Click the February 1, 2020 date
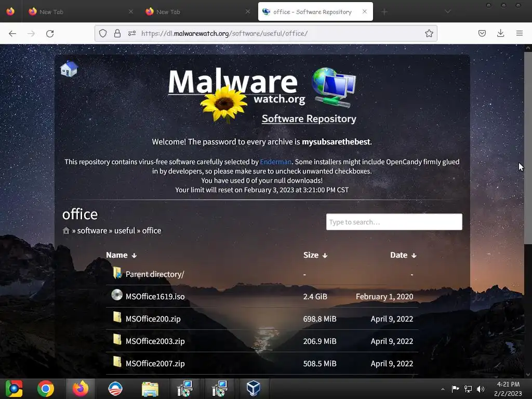The height and width of the screenshot is (399, 532). coord(384,297)
